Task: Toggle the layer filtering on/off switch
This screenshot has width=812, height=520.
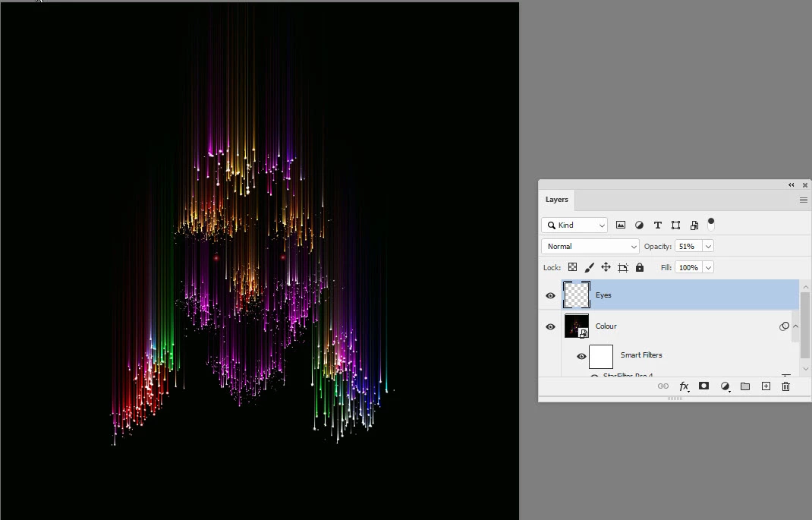Action: click(711, 224)
